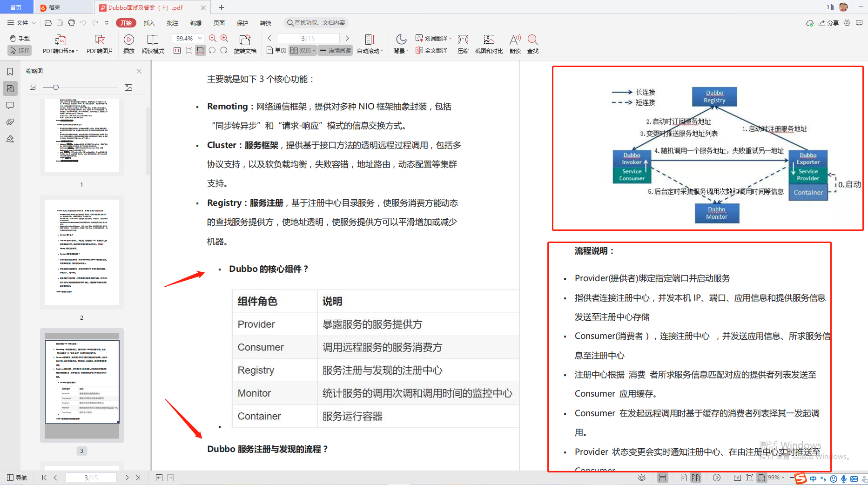Open the 批注 ribbon tab
This screenshot has height=485, width=868.
coord(172,23)
